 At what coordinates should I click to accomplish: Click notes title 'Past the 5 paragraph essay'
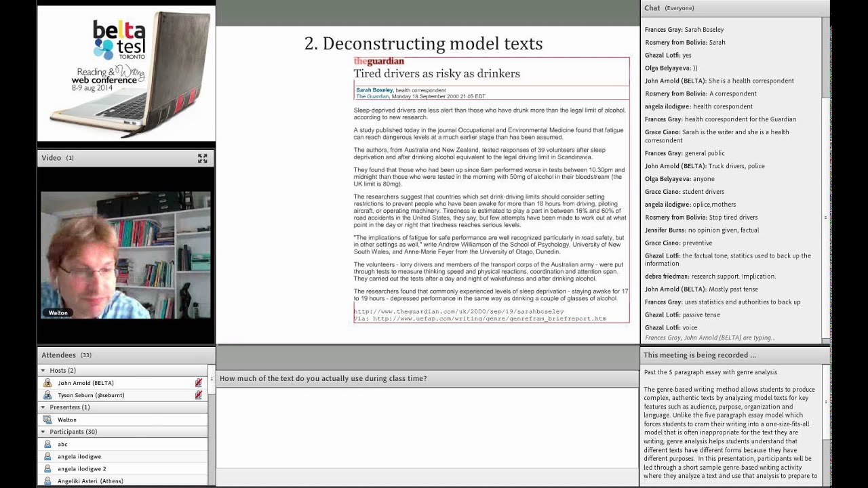[710, 372]
